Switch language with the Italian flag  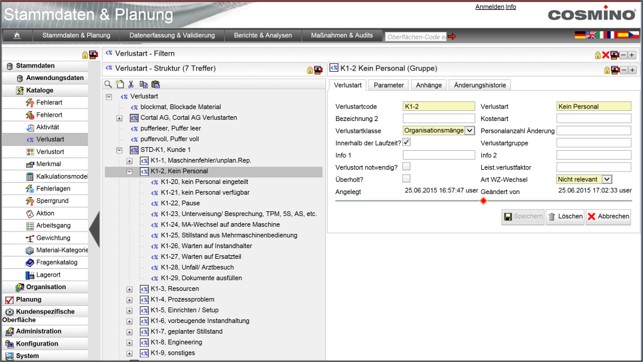(602, 35)
